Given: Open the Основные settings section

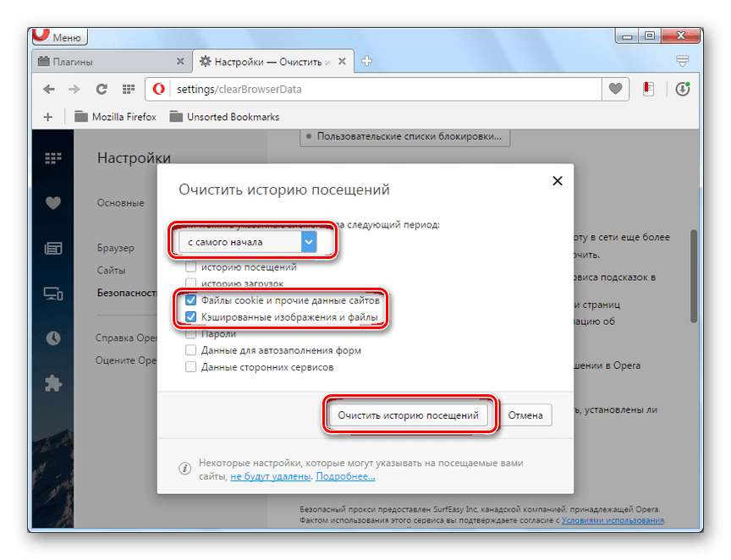Looking at the screenshot, I should (x=121, y=203).
